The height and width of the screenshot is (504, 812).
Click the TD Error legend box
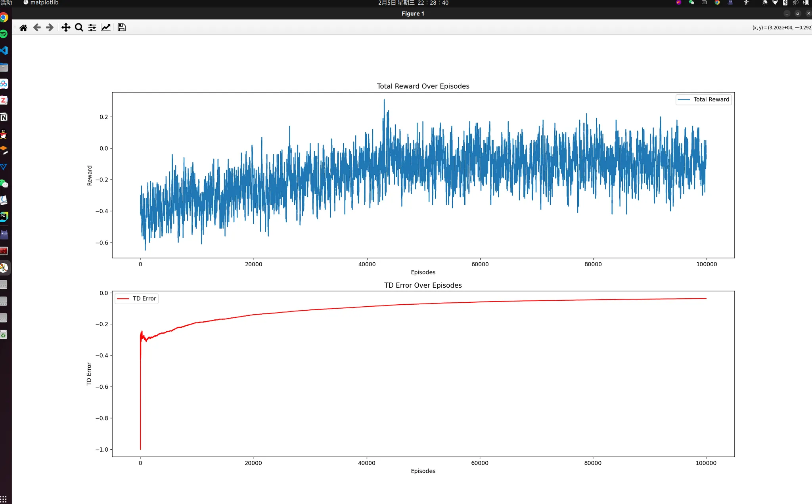(x=137, y=298)
